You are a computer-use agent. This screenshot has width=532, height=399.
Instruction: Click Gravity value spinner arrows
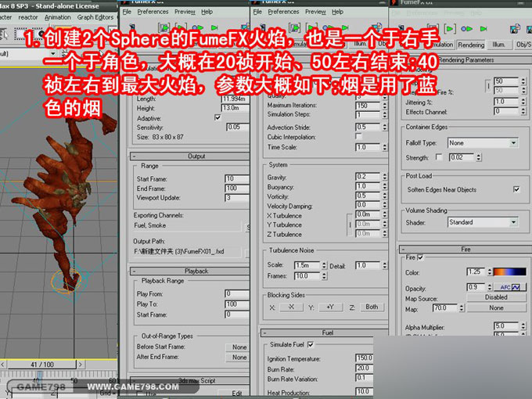pyautogui.click(x=384, y=177)
